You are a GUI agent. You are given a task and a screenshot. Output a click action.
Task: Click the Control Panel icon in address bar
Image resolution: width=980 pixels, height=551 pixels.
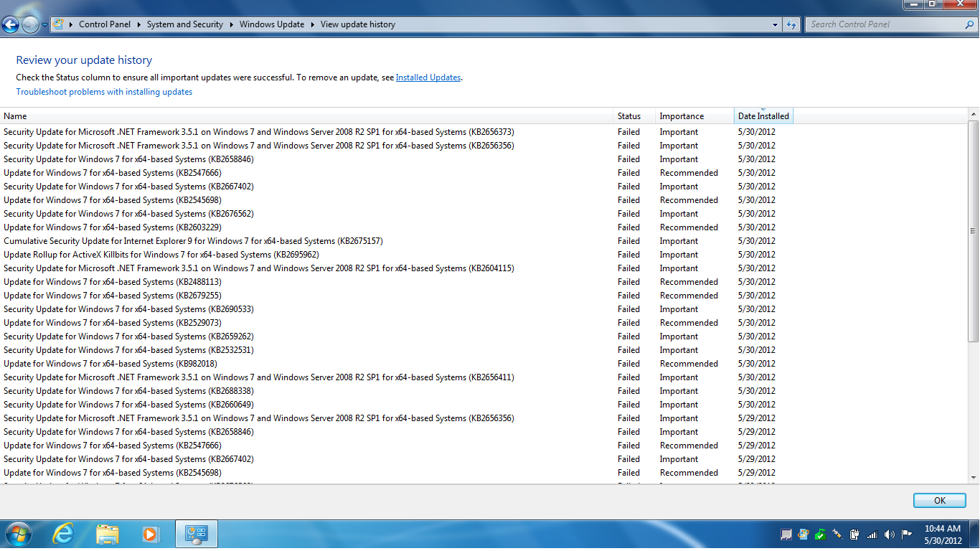(59, 24)
